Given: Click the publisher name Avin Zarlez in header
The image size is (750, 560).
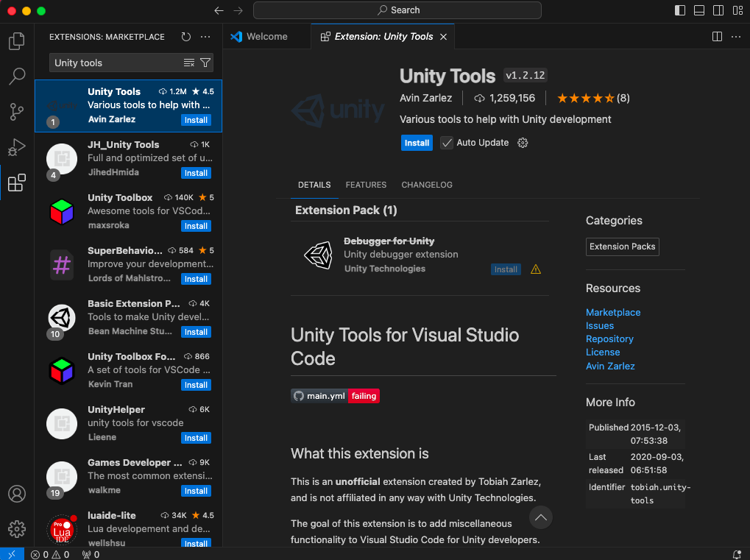Looking at the screenshot, I should pos(425,98).
